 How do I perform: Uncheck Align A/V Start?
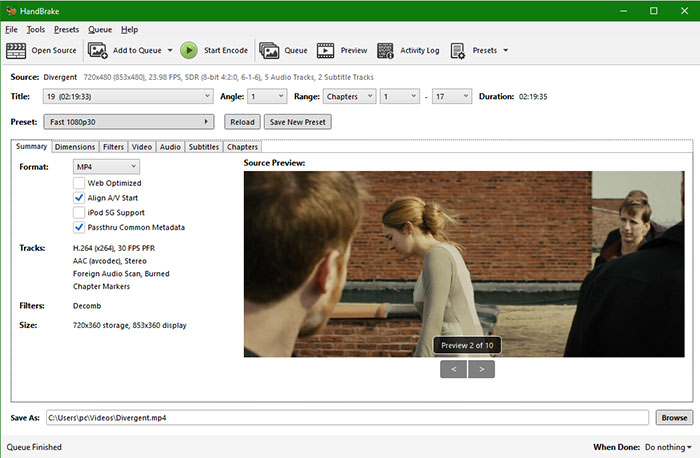79,197
